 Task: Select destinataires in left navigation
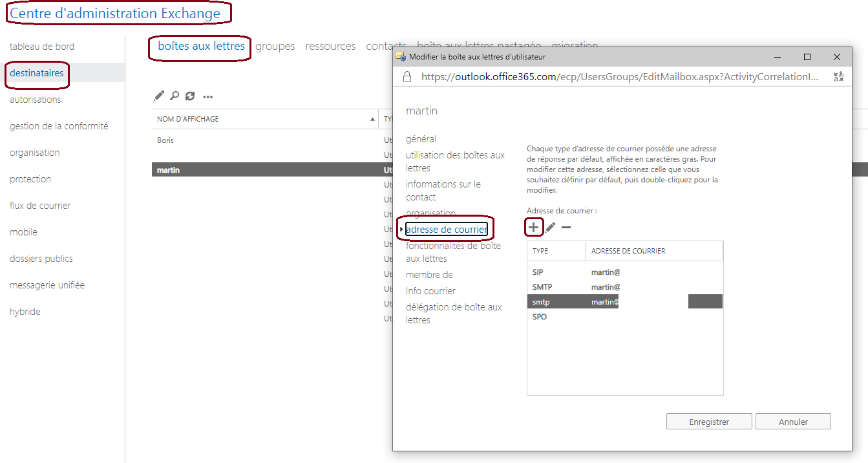coord(37,73)
